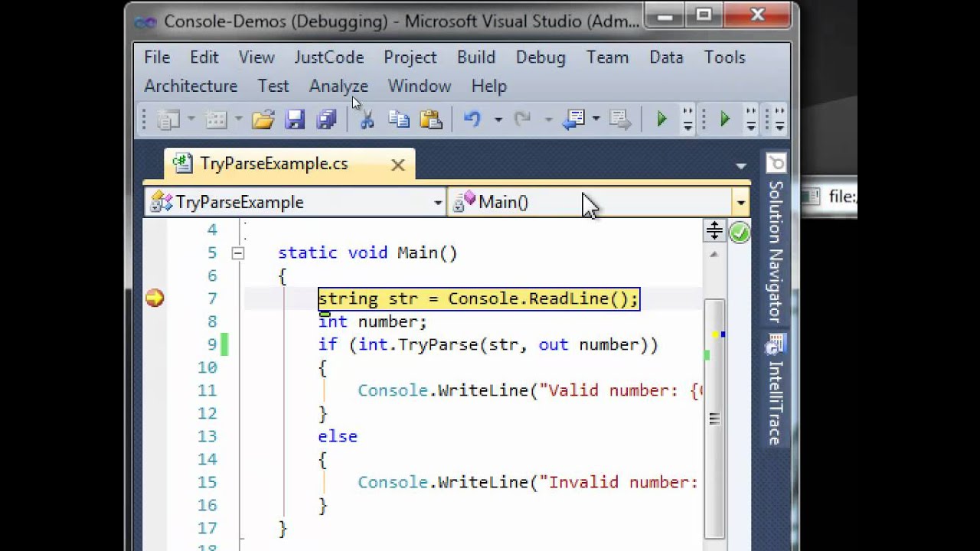This screenshot has height=551, width=980.
Task: Click the breakpoint arrow on line 7
Action: [x=155, y=298]
